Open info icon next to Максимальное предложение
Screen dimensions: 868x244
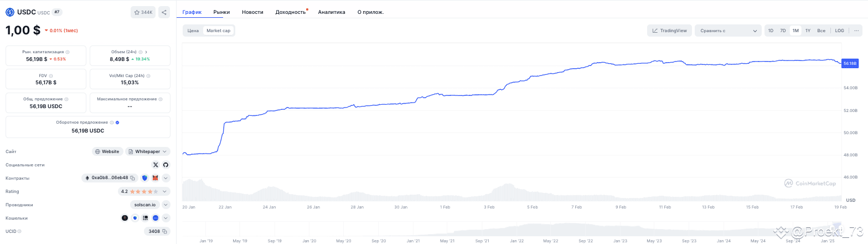161,99
